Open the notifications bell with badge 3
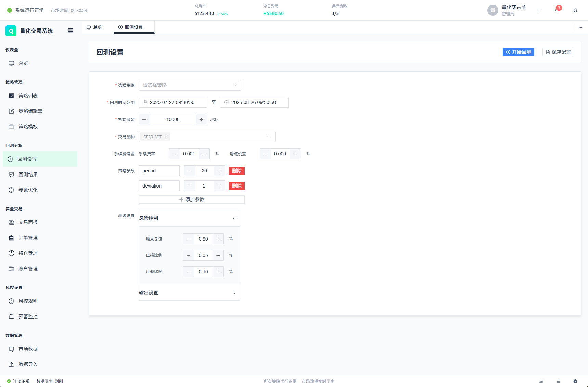The image size is (588, 387). [x=557, y=10]
